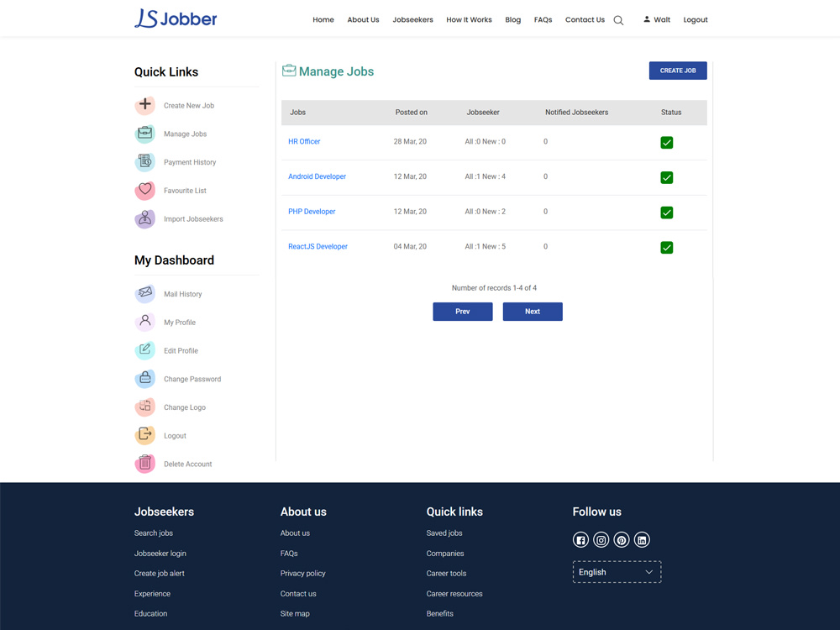This screenshot has height=630, width=840.
Task: Open Search jobs footer link
Action: pyautogui.click(x=153, y=533)
